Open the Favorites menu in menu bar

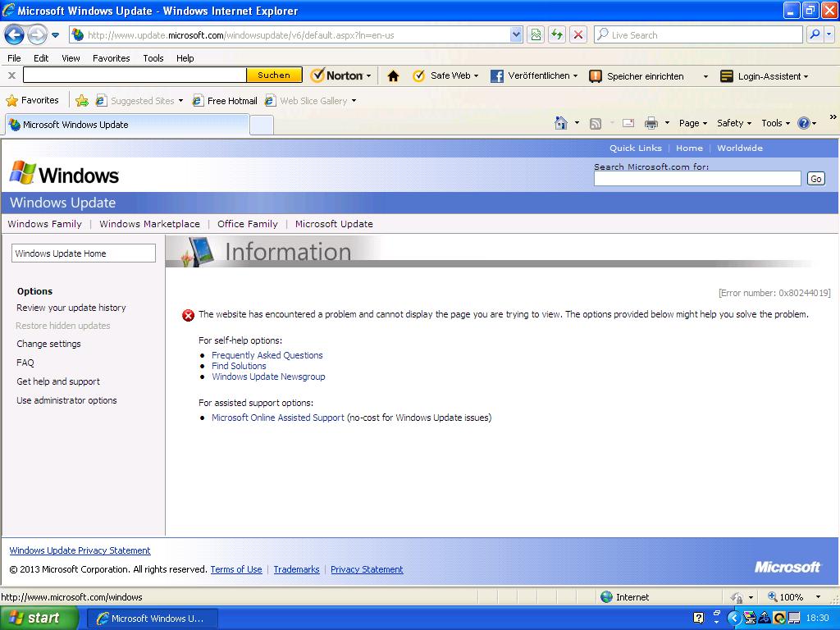point(111,58)
